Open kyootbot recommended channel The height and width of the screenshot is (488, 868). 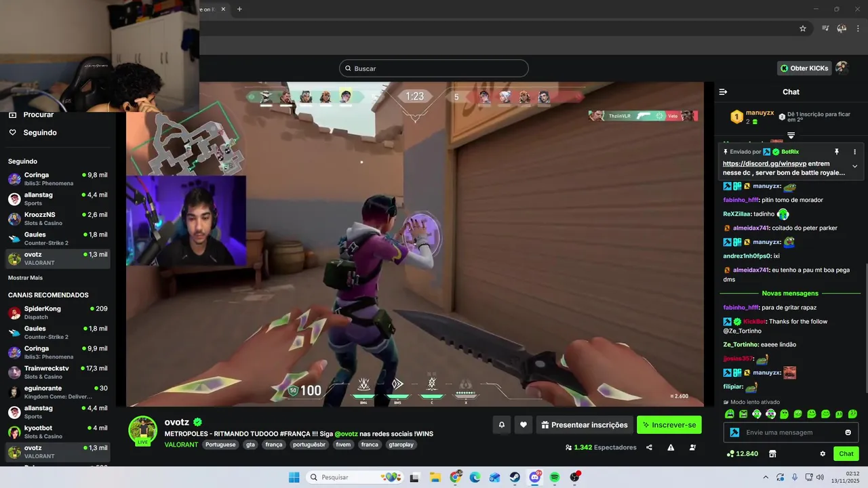(58, 432)
